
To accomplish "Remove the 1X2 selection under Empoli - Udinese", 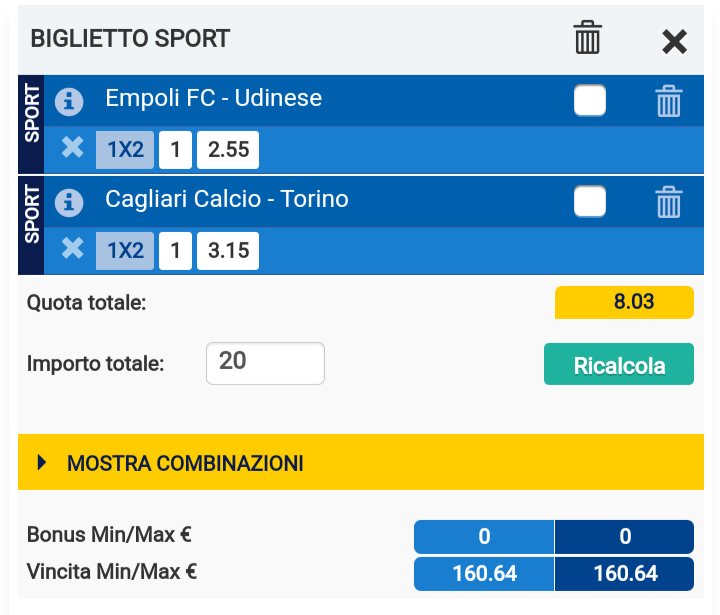I will [72, 149].
